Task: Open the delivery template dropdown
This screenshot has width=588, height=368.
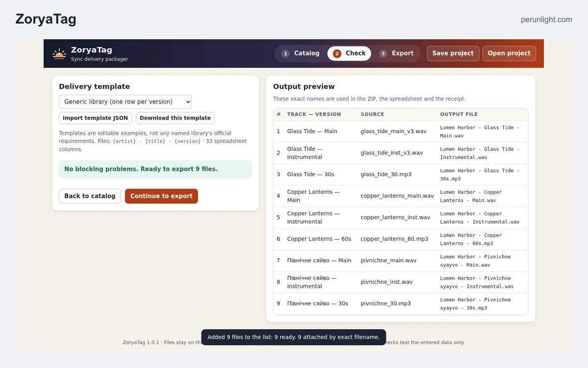Action: pos(125,102)
